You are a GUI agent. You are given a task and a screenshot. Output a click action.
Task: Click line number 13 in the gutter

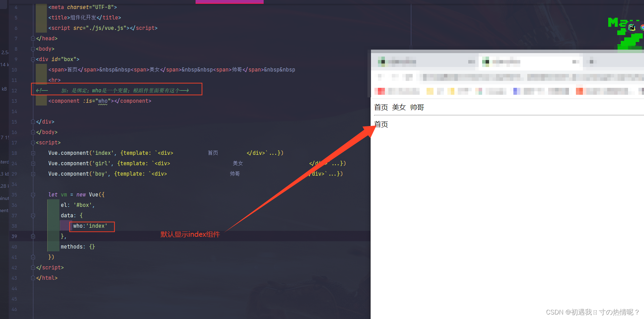tap(14, 101)
